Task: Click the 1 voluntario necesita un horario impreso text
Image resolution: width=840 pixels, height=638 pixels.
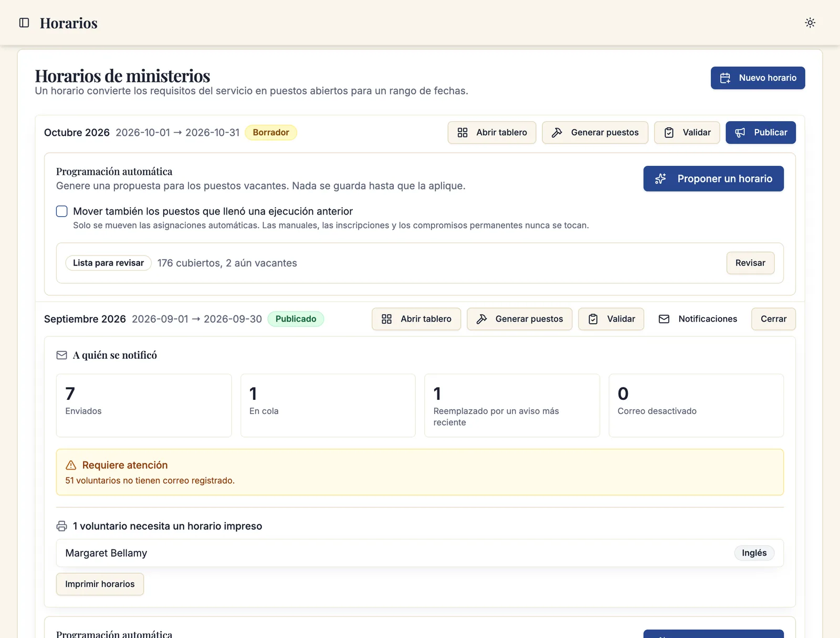Action: (167, 526)
